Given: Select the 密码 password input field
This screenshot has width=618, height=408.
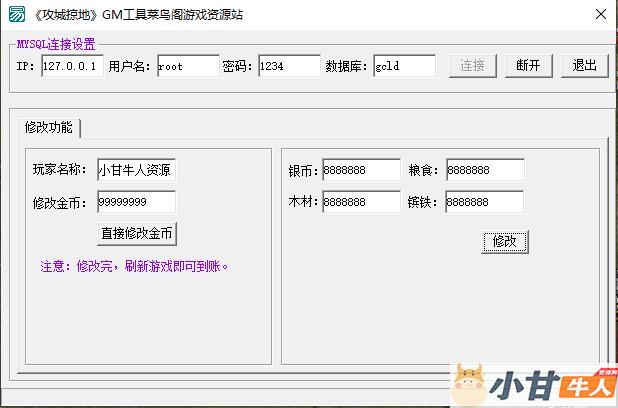Looking at the screenshot, I should (x=287, y=66).
